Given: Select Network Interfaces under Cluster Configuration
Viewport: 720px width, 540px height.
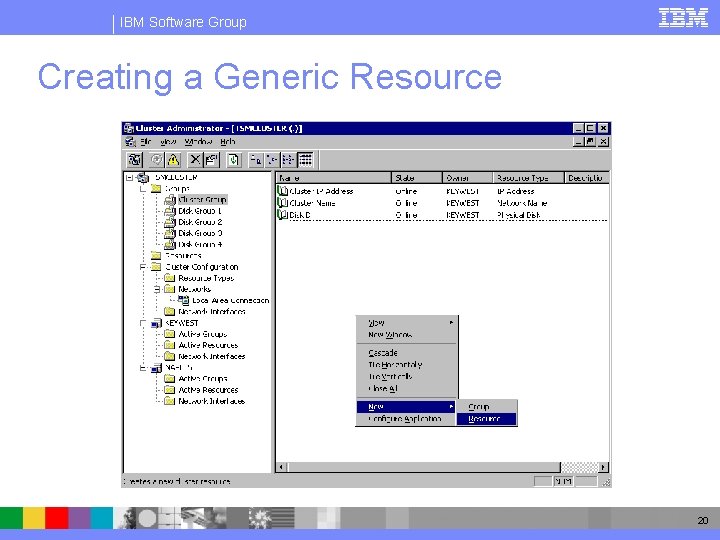Looking at the screenshot, I should (212, 312).
